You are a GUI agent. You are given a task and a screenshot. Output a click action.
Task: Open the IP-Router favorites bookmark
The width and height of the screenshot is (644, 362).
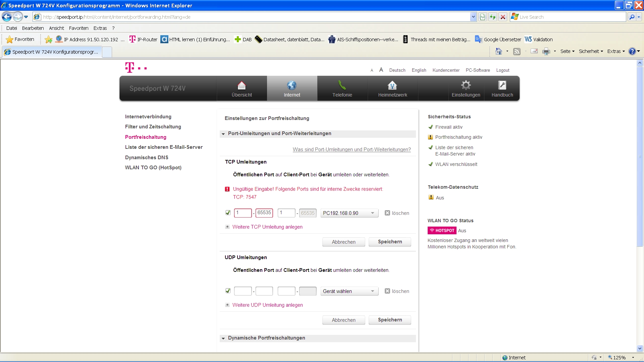coord(143,40)
